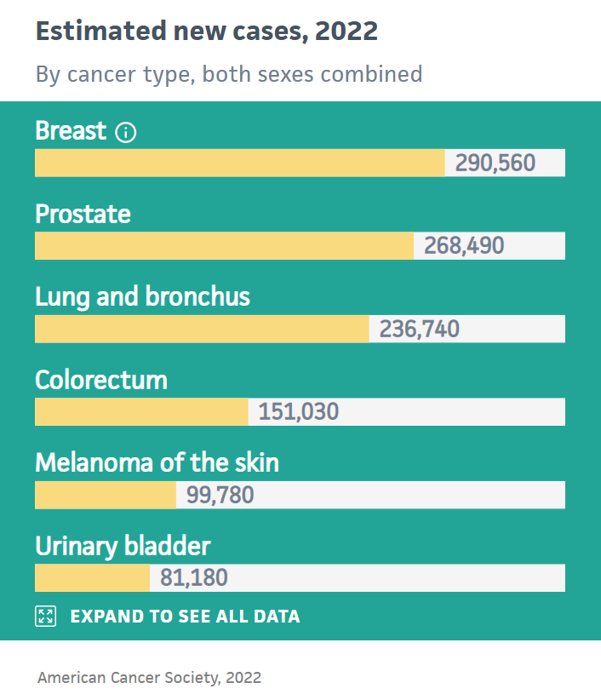Click the Colorectum yellow bar

coord(141,411)
